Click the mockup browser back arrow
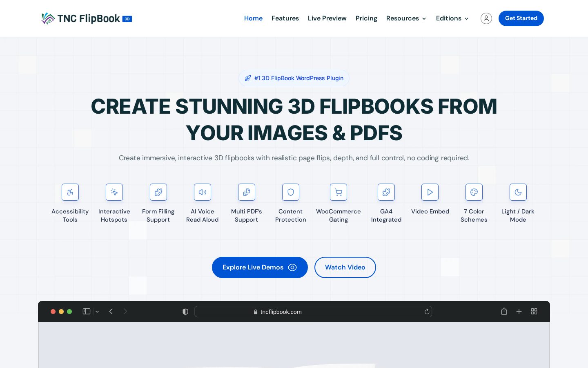Viewport: 588px width, 368px height. coord(111,312)
